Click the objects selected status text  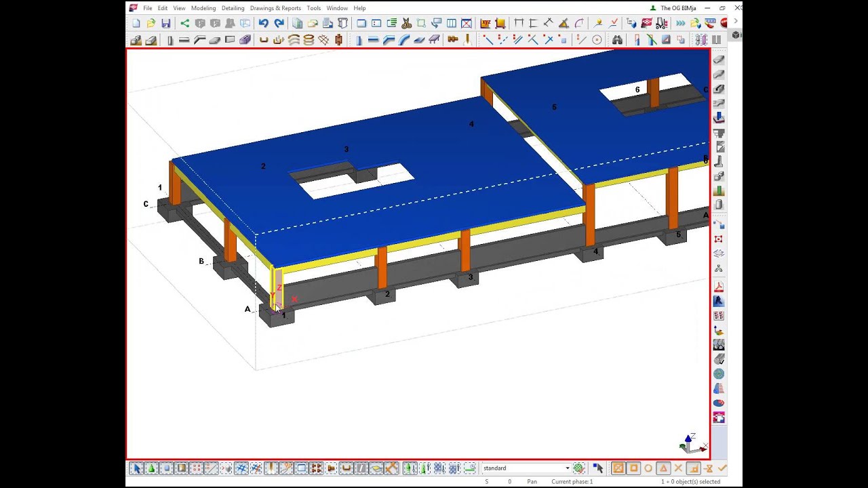point(690,482)
